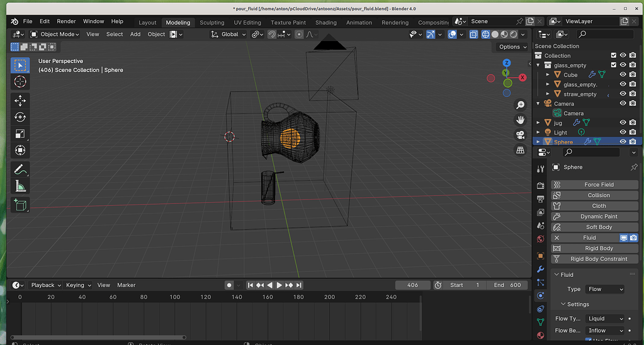This screenshot has height=345, width=644.
Task: Collapse the Camera tree item
Action: tap(538, 103)
